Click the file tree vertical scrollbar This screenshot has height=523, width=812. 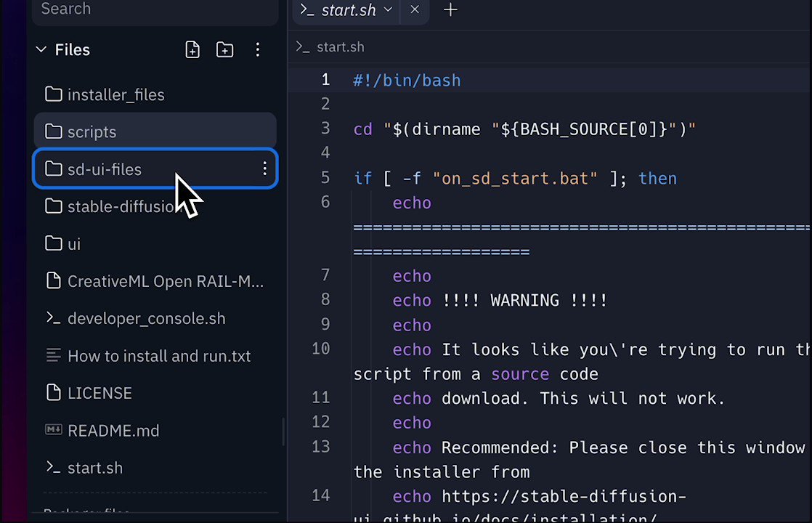tap(283, 432)
